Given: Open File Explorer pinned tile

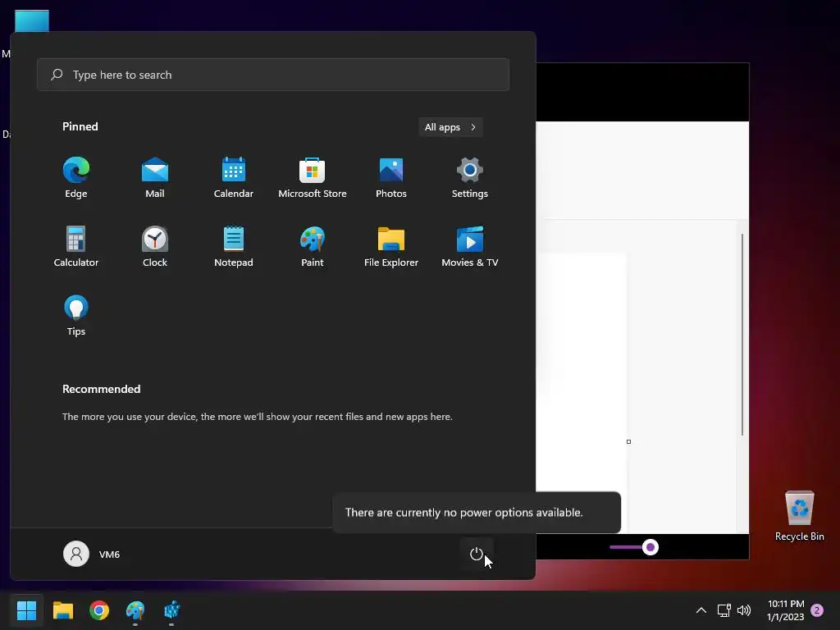Looking at the screenshot, I should coord(391,246).
